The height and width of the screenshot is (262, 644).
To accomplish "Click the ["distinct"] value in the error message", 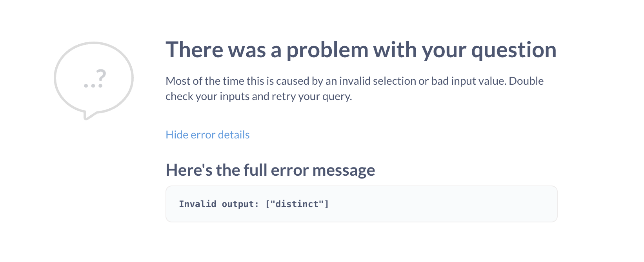I will 297,204.
